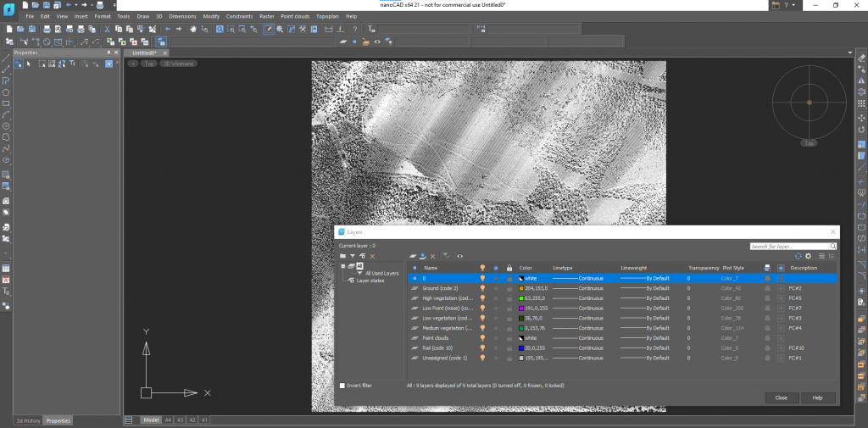Enable the Invert filter checkbox
This screenshot has height=428, width=868.
pos(342,386)
